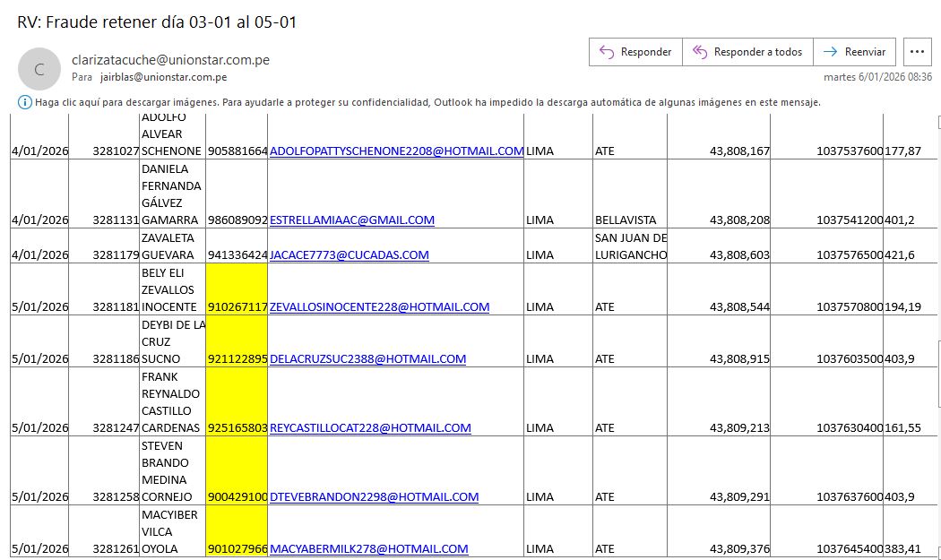Click the MACYABERMILK278@HOTMAIL.COM link
The image size is (941, 560).
click(368, 548)
